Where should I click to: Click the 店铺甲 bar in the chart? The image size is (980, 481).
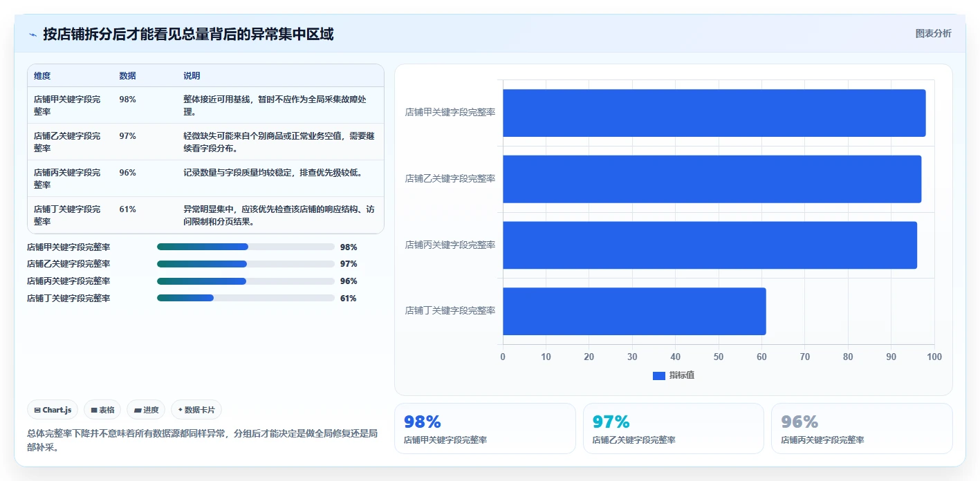pyautogui.click(x=714, y=113)
